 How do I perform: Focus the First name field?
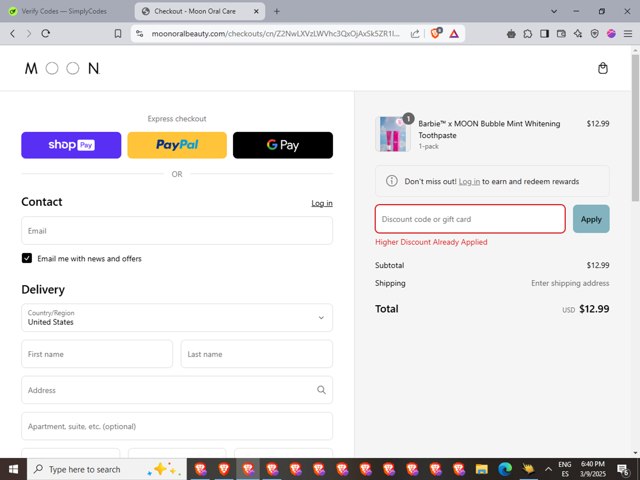click(97, 354)
